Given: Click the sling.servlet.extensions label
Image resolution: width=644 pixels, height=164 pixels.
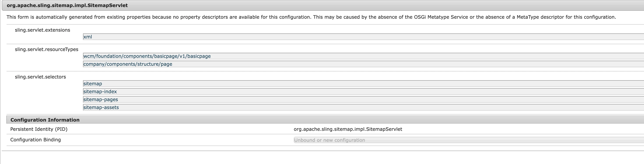Looking at the screenshot, I should pos(42,30).
